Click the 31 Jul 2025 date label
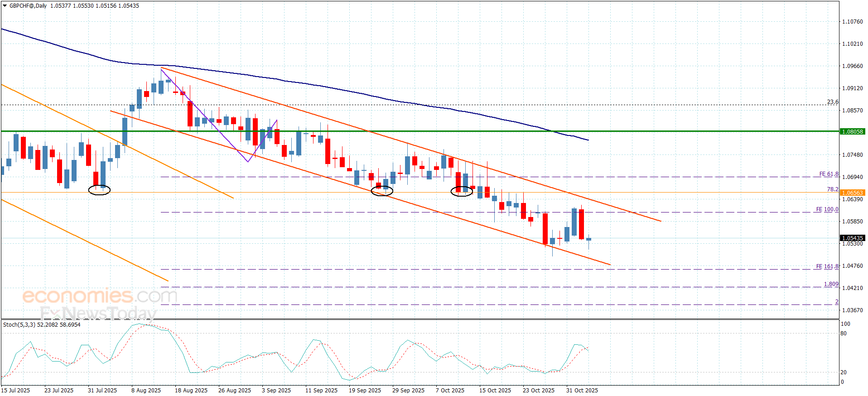The height and width of the screenshot is (396, 868). coord(102,391)
